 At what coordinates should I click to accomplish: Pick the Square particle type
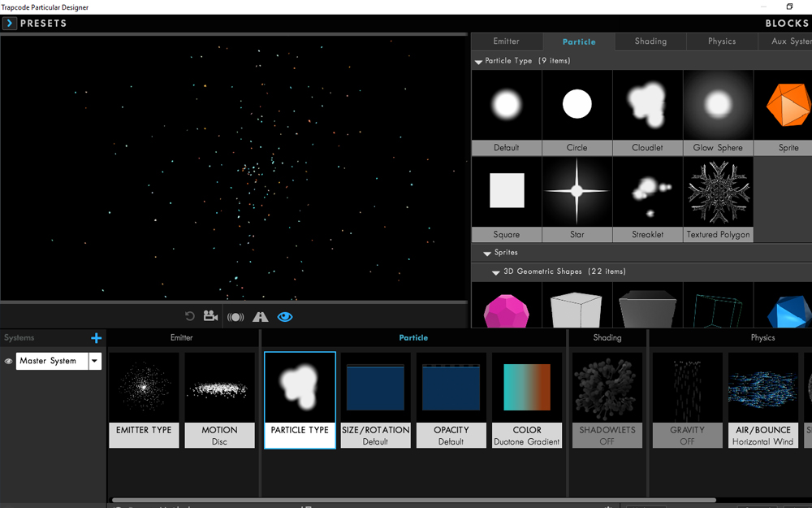(x=507, y=200)
